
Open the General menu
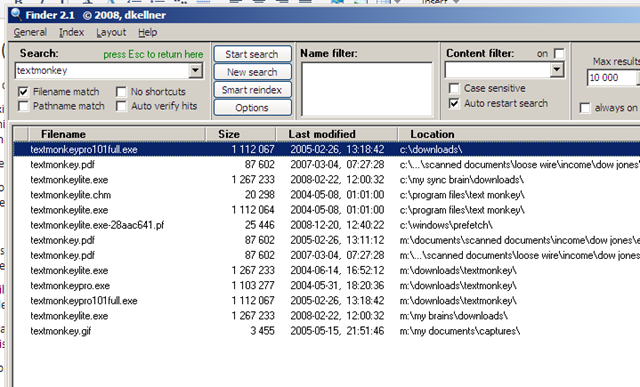(x=30, y=32)
